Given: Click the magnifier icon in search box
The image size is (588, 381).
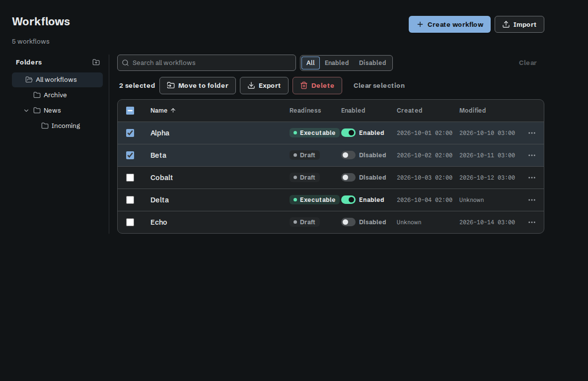Looking at the screenshot, I should point(126,63).
